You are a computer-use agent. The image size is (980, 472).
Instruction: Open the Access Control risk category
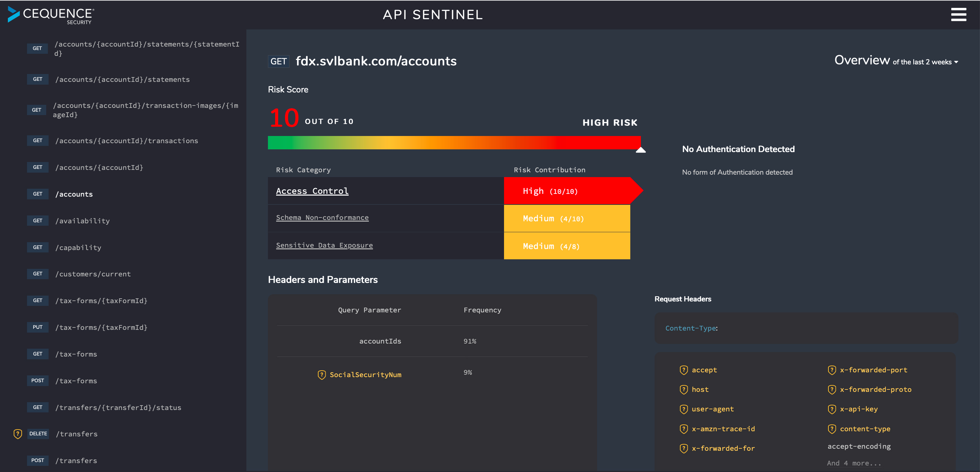coord(312,191)
